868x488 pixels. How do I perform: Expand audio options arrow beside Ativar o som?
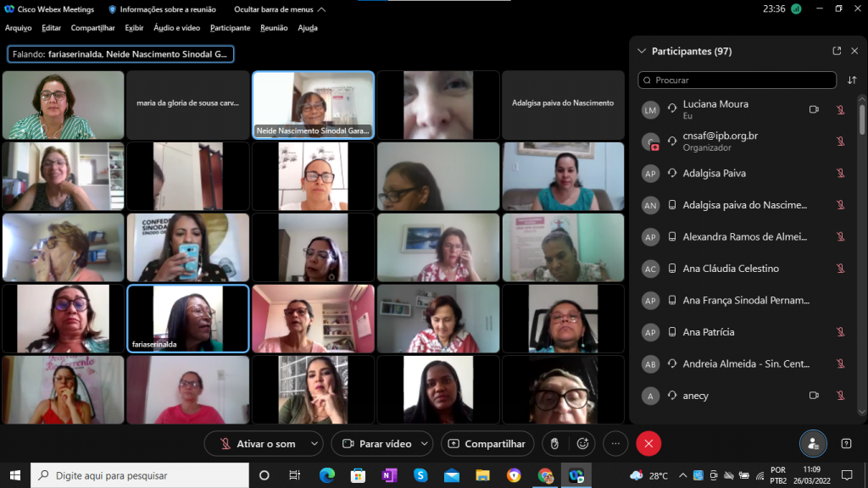314,443
